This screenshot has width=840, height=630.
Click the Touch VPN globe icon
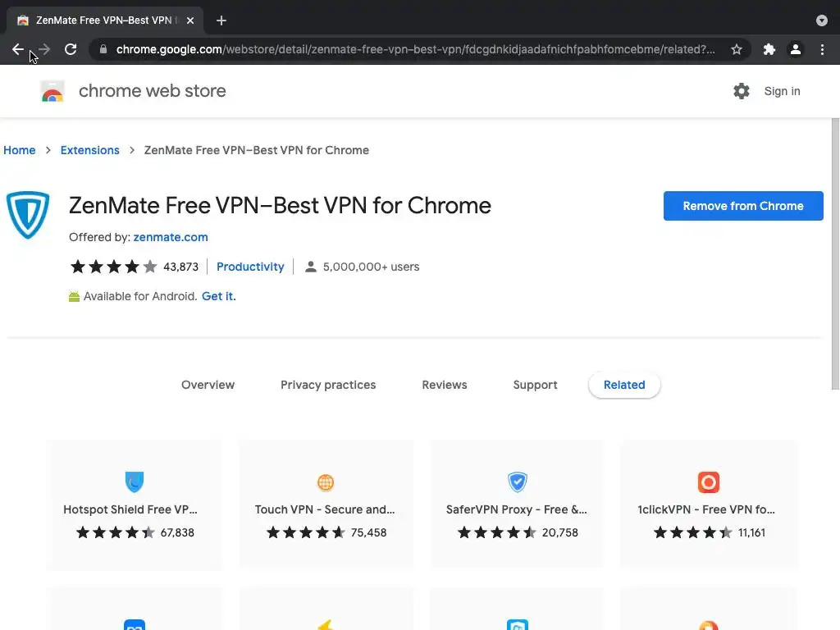tap(326, 482)
